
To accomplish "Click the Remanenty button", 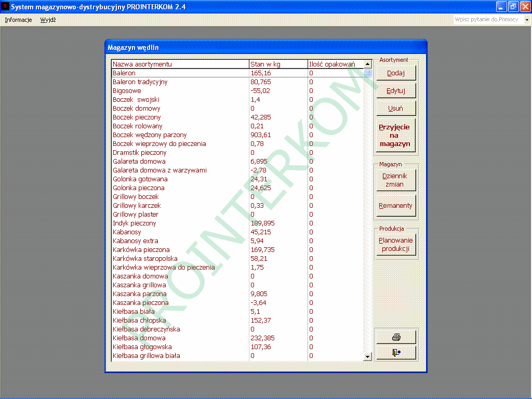I will click(395, 206).
